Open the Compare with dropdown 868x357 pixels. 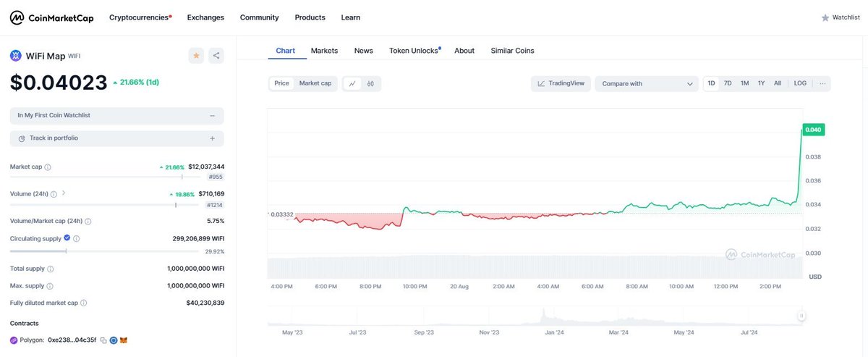[x=647, y=84]
